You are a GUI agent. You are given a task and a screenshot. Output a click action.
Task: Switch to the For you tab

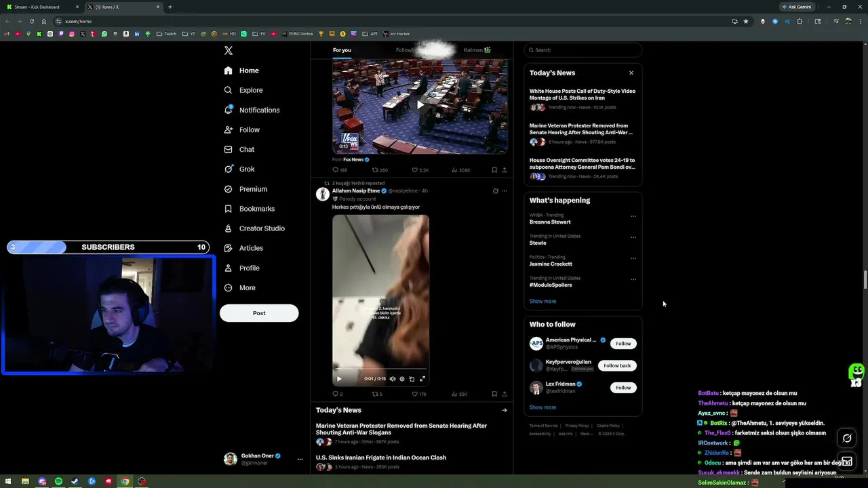coord(342,50)
